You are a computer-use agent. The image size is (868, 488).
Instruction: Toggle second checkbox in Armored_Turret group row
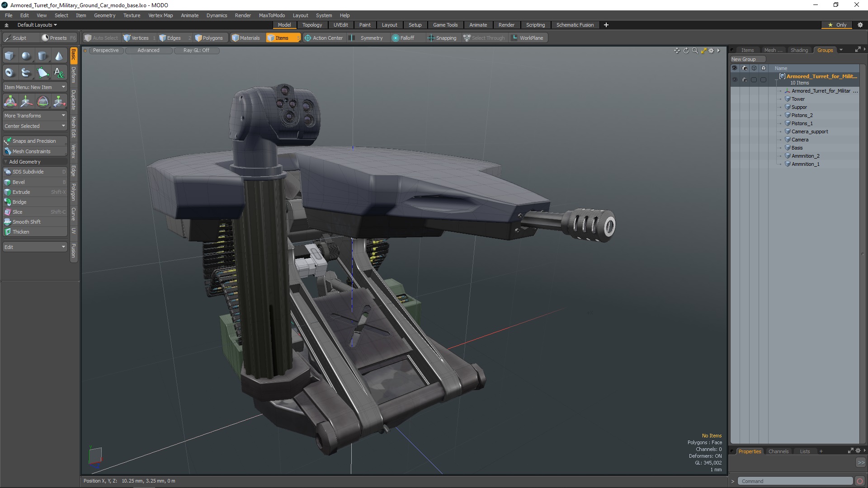tap(763, 80)
